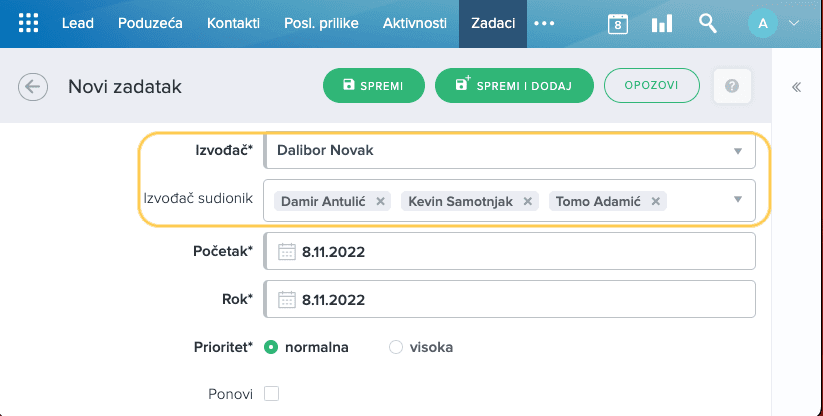Expand the Izvođač sudionik dropdown arrow
Screen dimensions: 823x416
[737, 199]
